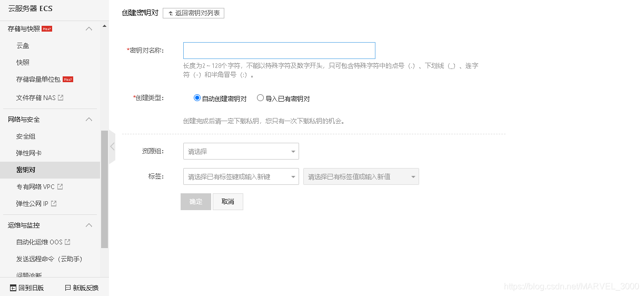Click the 创建密钥对 page heading
The image size is (644, 296).
coord(140,13)
